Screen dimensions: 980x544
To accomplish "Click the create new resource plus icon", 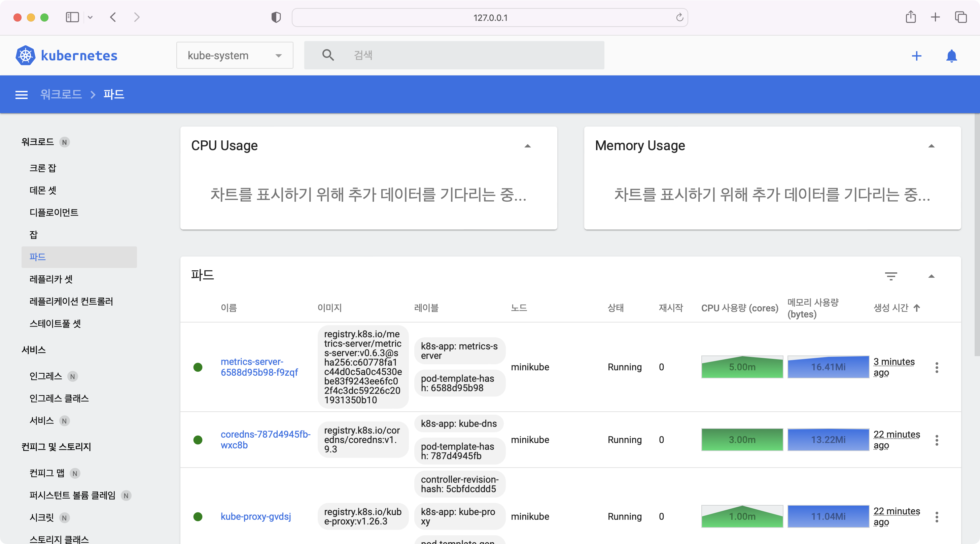I will pyautogui.click(x=916, y=56).
